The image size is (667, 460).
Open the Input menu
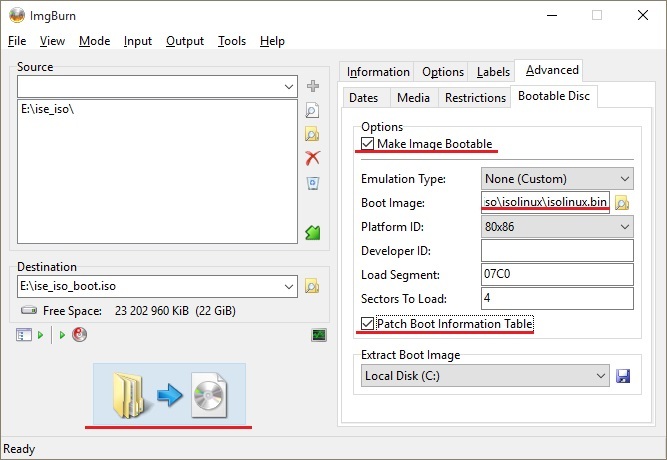pyautogui.click(x=138, y=41)
